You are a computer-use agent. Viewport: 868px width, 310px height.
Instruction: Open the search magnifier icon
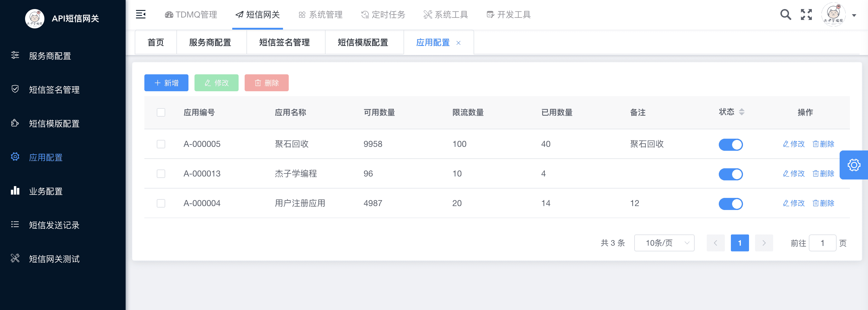786,15
